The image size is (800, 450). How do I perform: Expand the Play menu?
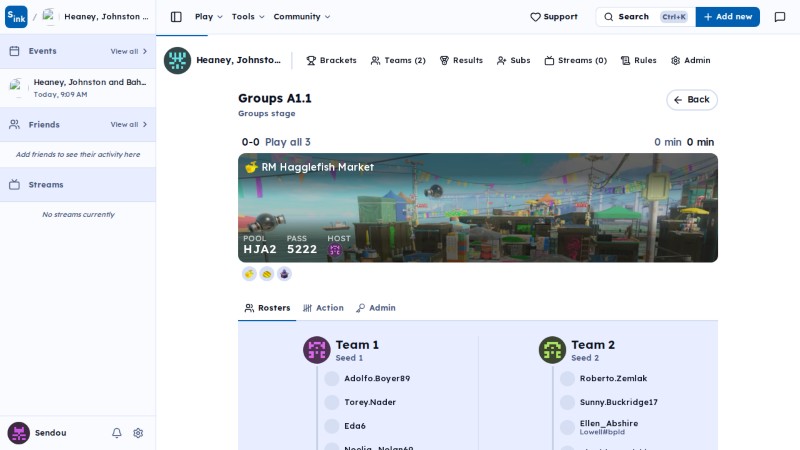pos(209,17)
